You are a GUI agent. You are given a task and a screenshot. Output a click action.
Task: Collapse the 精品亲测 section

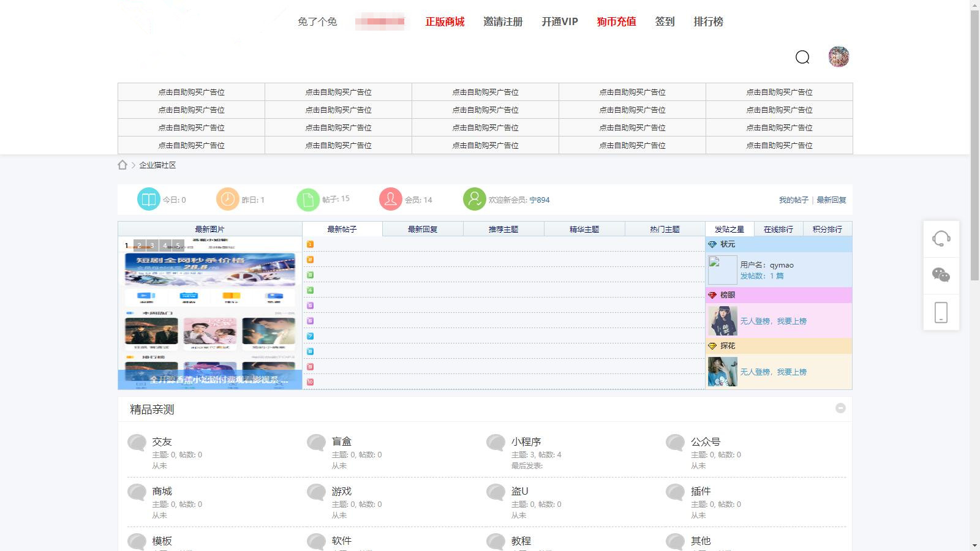[x=840, y=408]
